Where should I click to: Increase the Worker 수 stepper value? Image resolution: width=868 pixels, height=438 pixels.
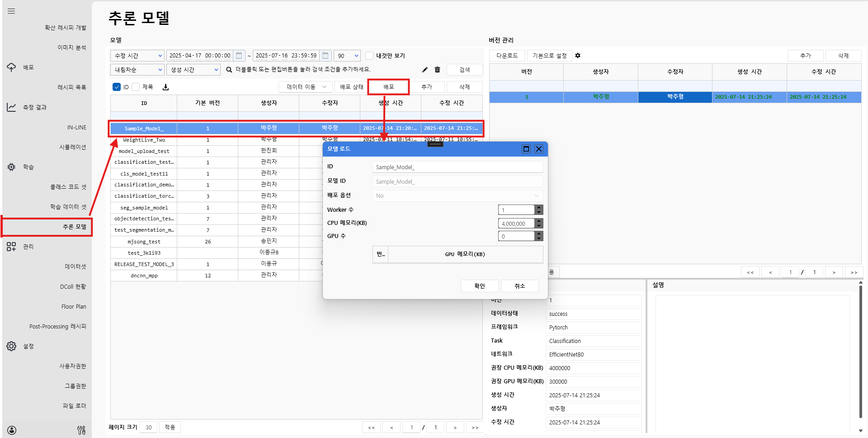[x=538, y=207]
